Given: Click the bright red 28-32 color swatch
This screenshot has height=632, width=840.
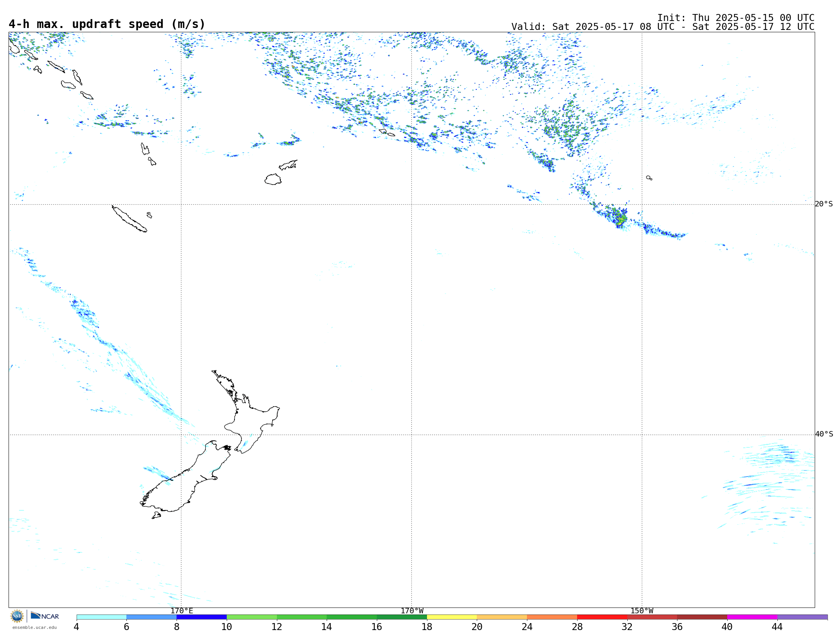Looking at the screenshot, I should [x=602, y=617].
